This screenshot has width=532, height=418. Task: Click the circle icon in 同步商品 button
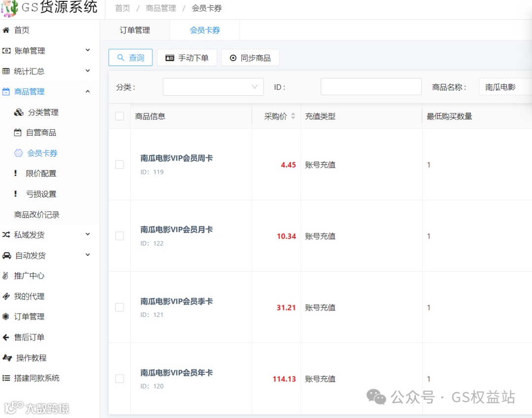click(x=233, y=58)
